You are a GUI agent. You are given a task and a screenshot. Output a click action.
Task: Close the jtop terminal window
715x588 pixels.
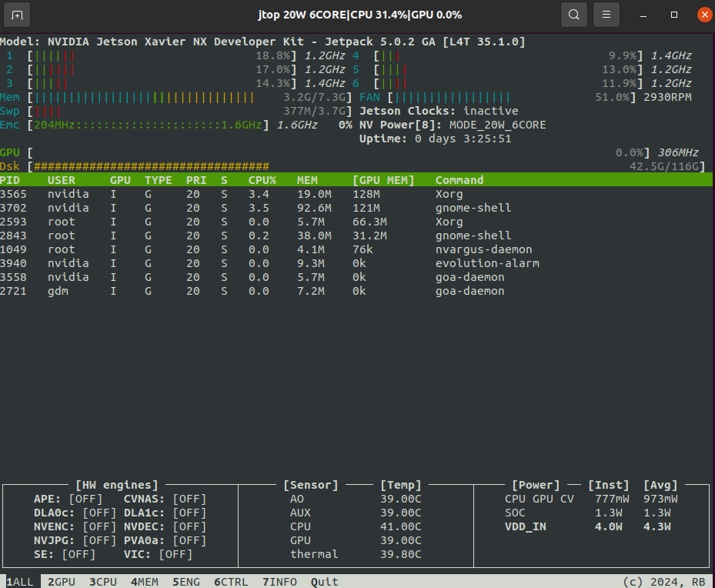704,15
